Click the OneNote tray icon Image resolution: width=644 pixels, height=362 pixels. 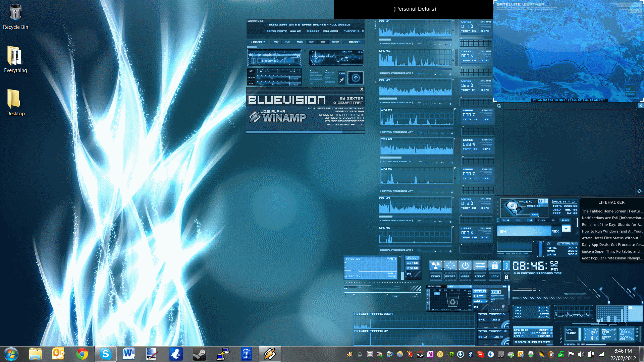(430, 354)
